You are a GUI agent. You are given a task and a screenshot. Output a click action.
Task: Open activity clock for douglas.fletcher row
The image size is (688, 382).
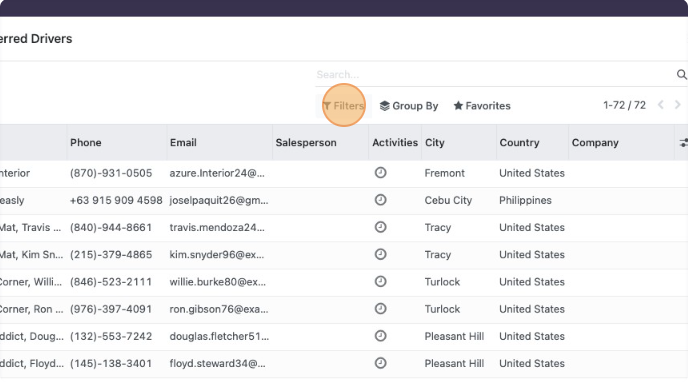point(380,336)
